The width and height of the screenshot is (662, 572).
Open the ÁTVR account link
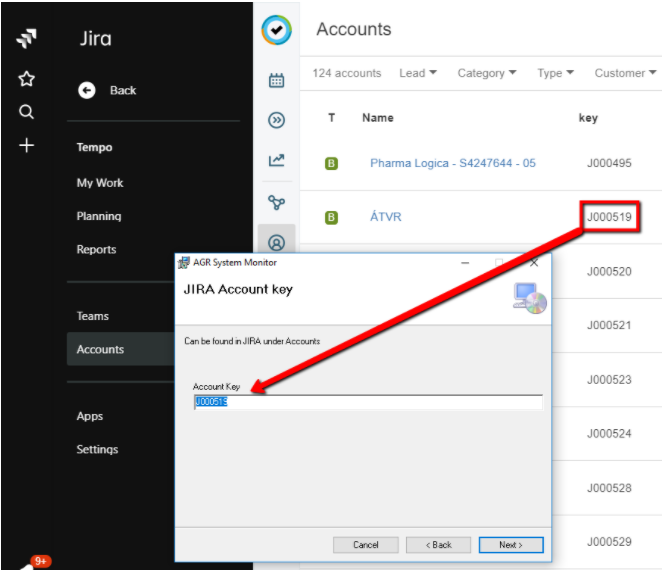pyautogui.click(x=385, y=217)
